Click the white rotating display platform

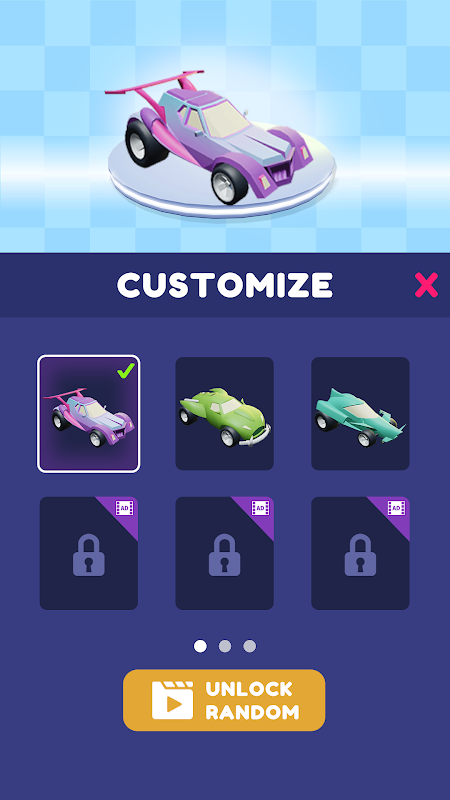(x=221, y=171)
